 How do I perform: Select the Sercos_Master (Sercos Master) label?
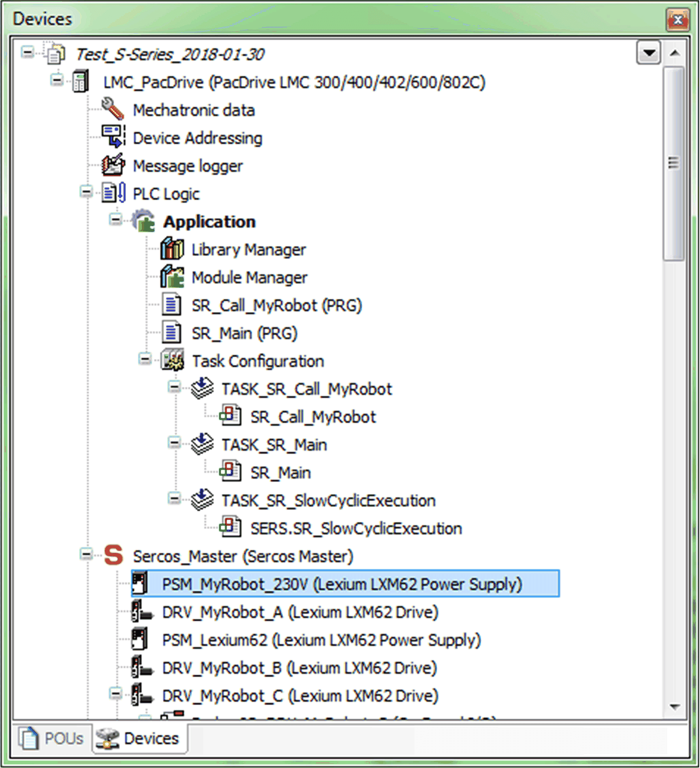click(x=243, y=556)
